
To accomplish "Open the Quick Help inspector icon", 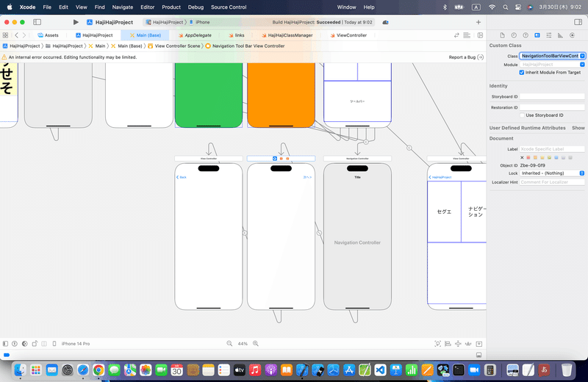I will pos(526,35).
